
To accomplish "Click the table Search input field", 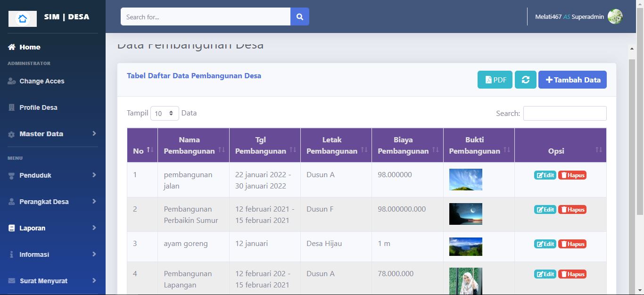I will [x=564, y=114].
